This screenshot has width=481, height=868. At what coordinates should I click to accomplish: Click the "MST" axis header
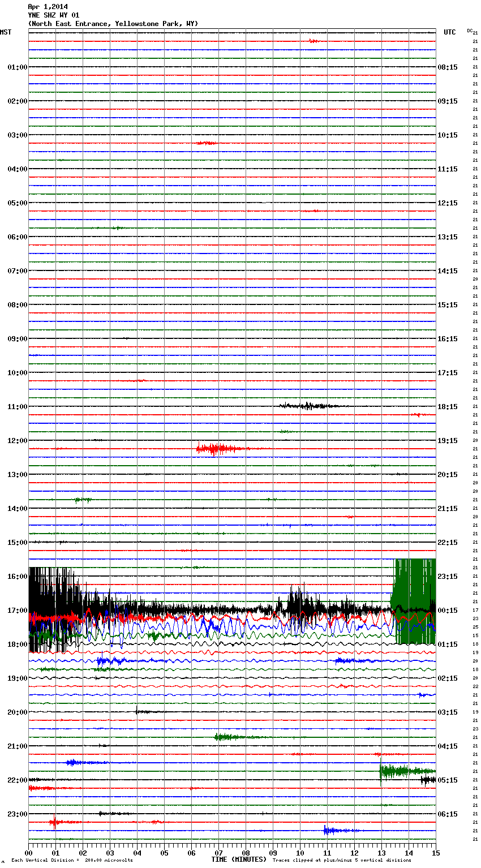[x=6, y=32]
